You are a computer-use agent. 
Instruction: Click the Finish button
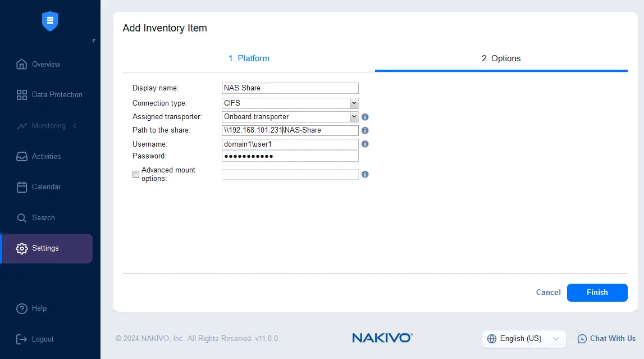[x=597, y=293]
